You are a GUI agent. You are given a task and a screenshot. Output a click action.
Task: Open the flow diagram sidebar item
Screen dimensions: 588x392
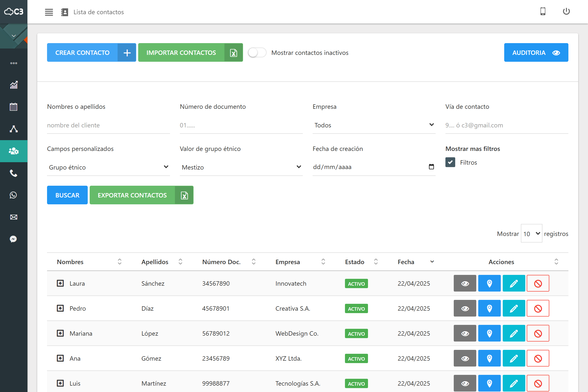pyautogui.click(x=13, y=129)
